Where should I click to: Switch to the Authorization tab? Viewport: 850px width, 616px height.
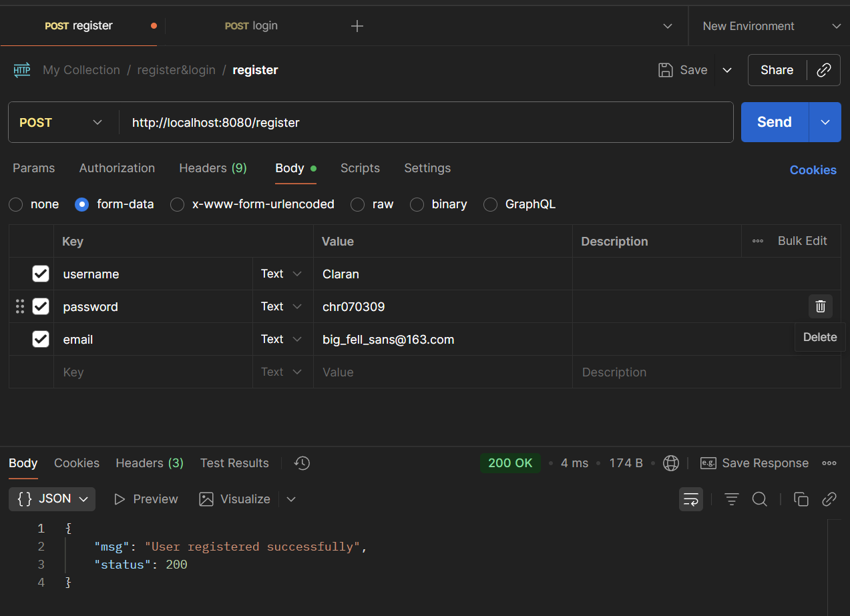coord(117,168)
